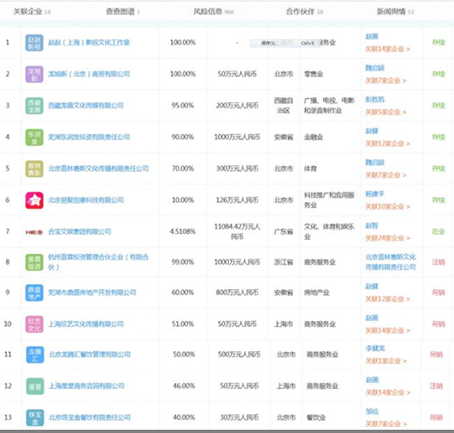Screen dimensions: 454x433
Task: Expand 关联12家企业 link in row 4
Action: coord(387,143)
